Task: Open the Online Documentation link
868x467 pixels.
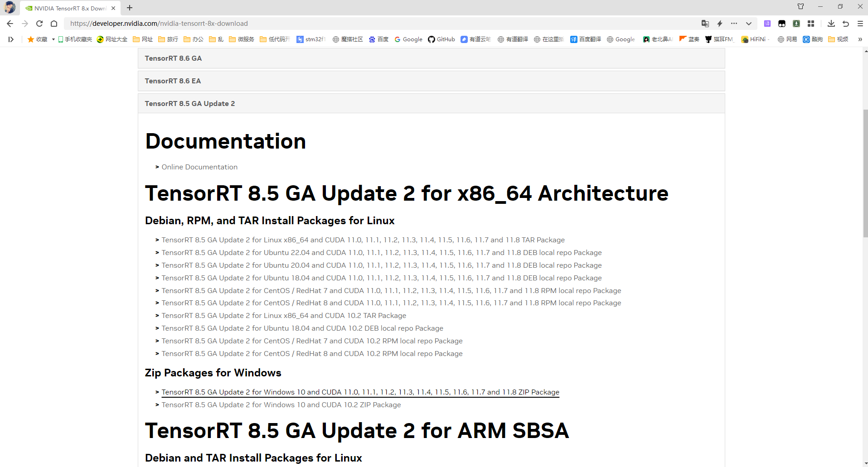Action: (199, 167)
